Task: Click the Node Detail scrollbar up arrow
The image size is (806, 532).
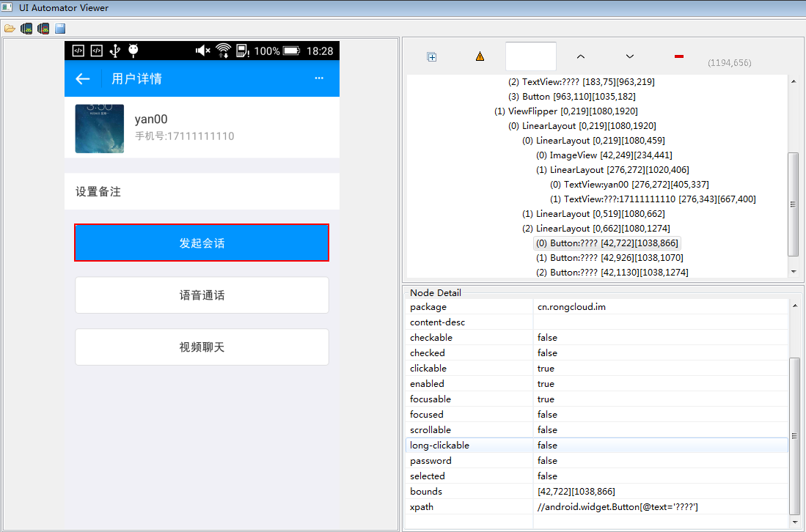Action: (795, 305)
